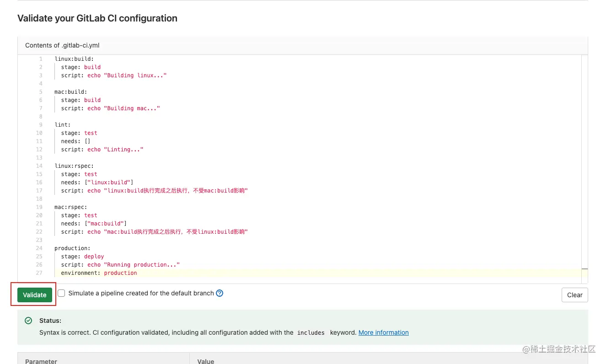Click the Status: label

(x=50, y=321)
